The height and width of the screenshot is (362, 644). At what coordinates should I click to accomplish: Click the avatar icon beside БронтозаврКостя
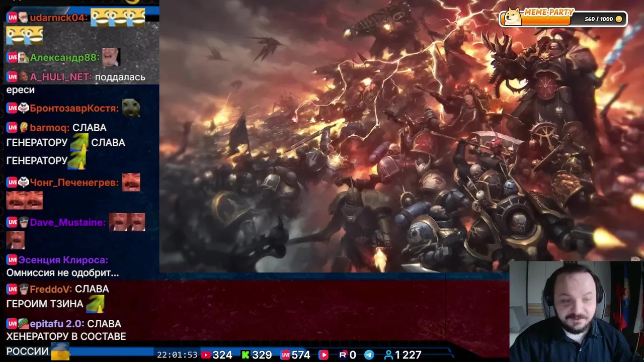(24, 108)
